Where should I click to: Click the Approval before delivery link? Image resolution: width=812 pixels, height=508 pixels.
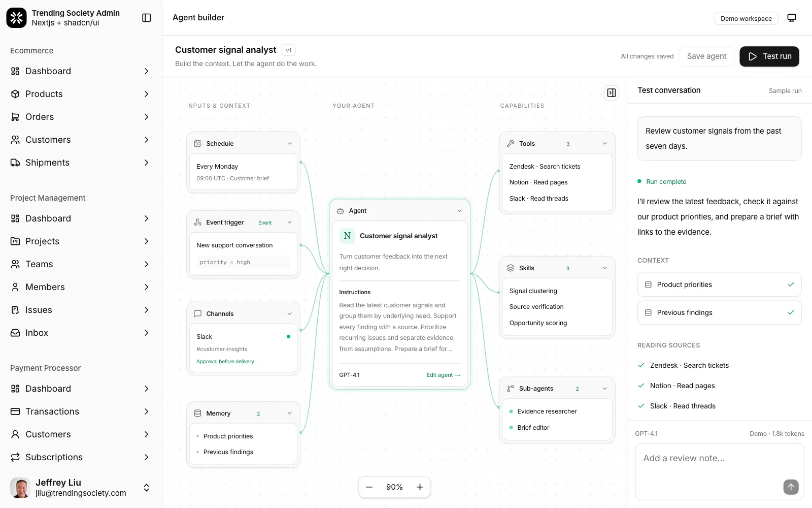coord(225,362)
